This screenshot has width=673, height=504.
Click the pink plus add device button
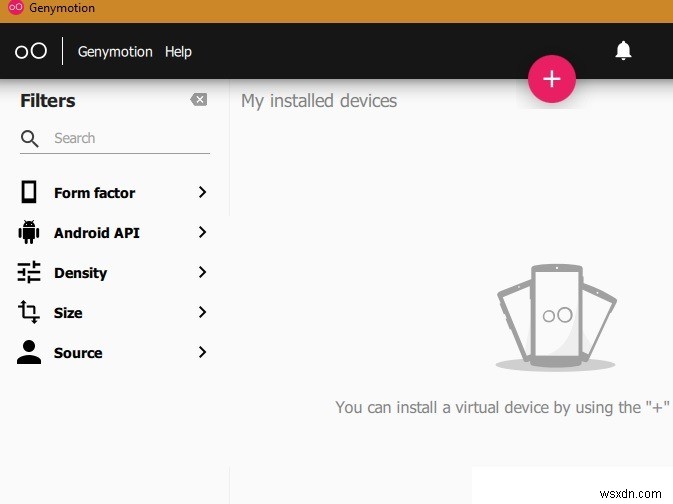(x=552, y=79)
